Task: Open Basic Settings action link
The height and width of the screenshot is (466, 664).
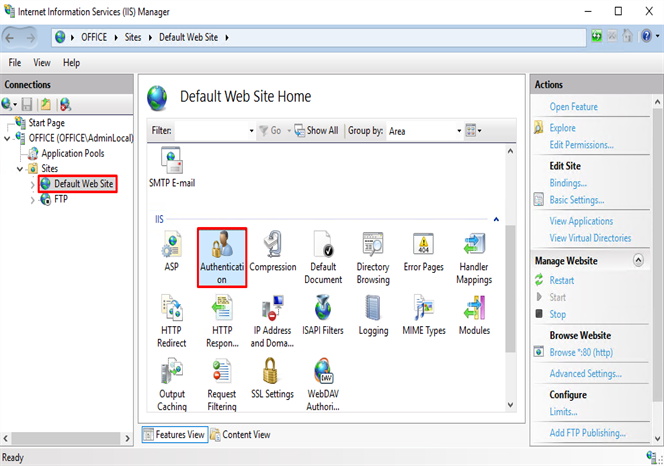Action: 577,200
